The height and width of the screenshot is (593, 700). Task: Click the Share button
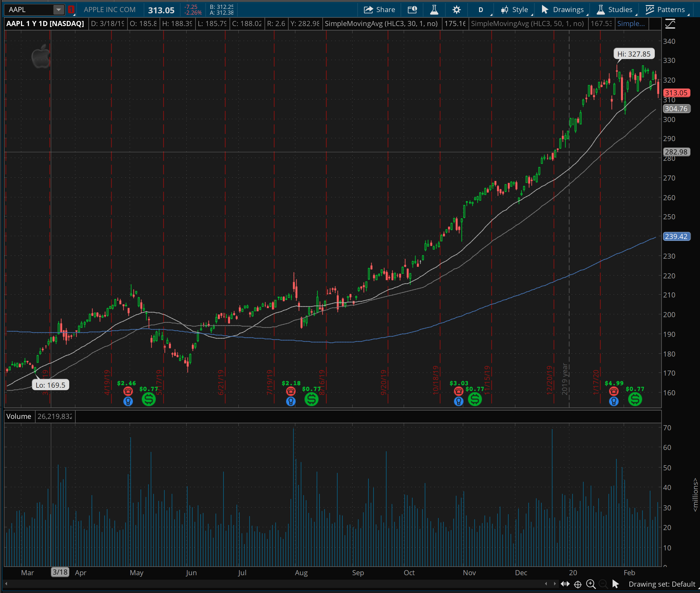(x=379, y=10)
